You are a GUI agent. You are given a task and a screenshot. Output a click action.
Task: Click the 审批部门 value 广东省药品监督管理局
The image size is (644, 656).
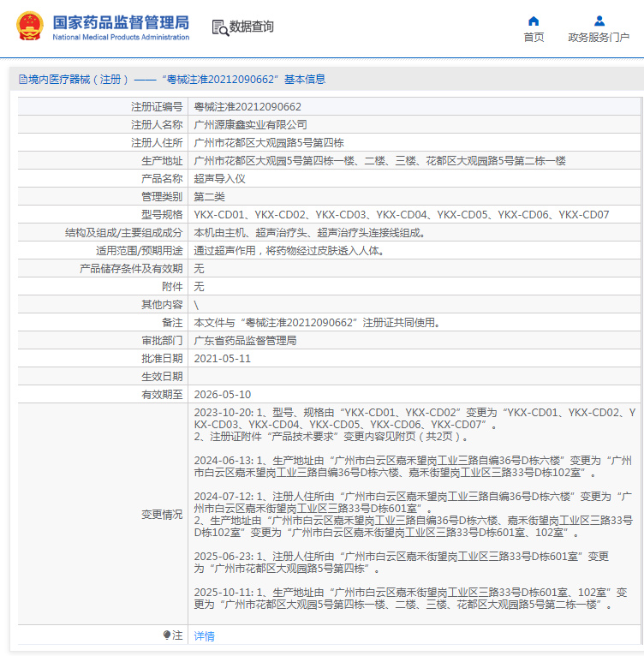tap(245, 341)
